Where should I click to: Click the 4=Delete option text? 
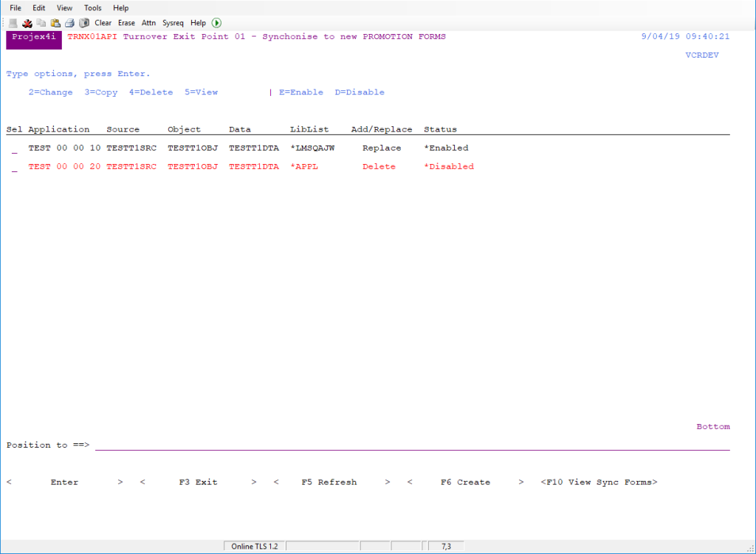point(151,92)
